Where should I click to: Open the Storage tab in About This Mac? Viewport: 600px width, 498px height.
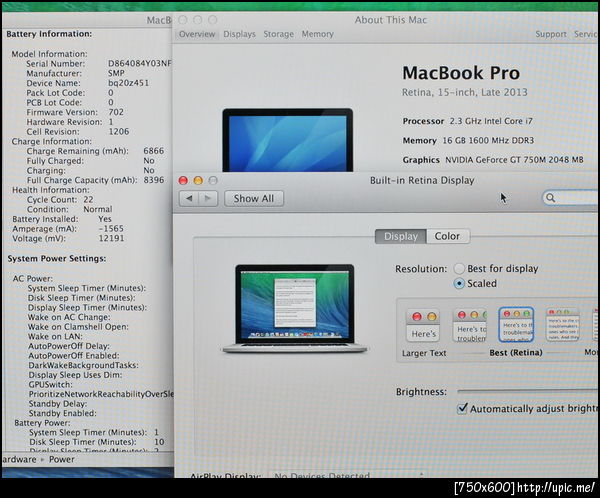click(x=279, y=34)
